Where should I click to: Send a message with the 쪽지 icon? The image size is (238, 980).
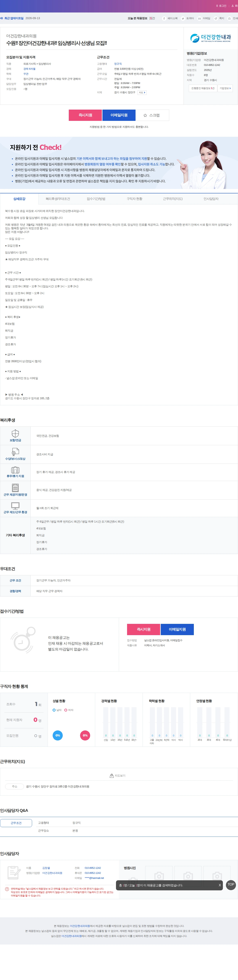click(216, 18)
